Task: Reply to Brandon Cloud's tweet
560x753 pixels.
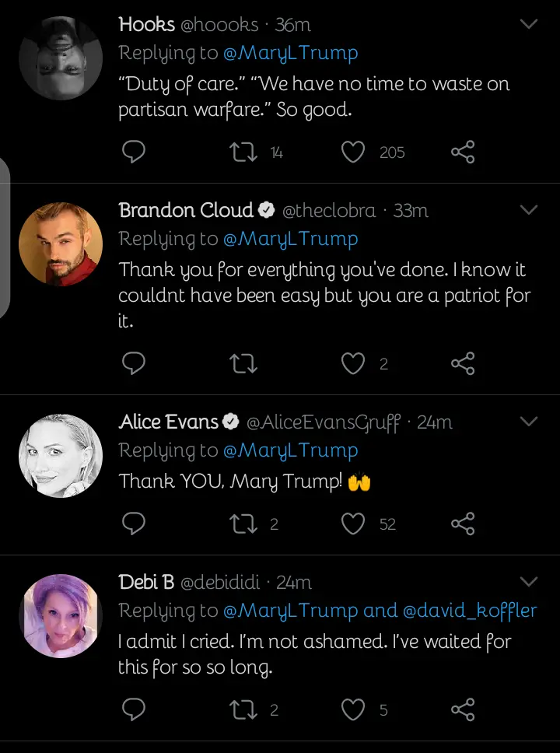Action: click(135, 363)
